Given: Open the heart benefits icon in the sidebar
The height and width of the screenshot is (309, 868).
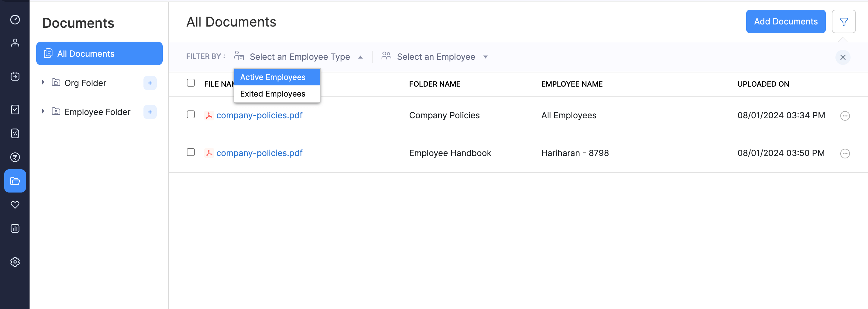Looking at the screenshot, I should (15, 205).
